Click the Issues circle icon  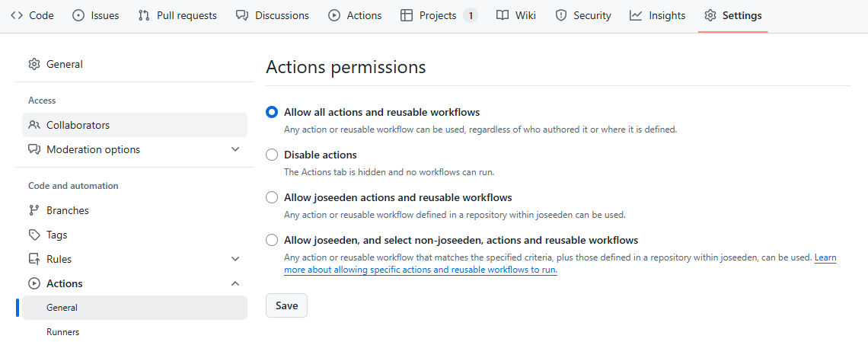[78, 15]
